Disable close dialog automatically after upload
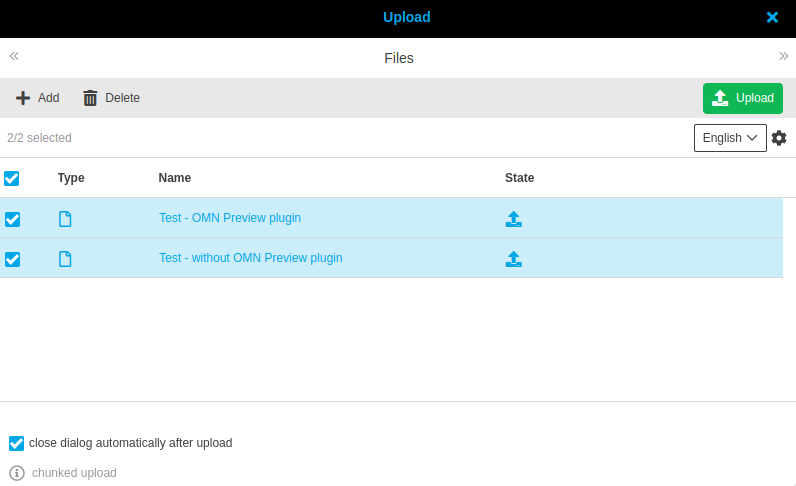 [x=17, y=443]
